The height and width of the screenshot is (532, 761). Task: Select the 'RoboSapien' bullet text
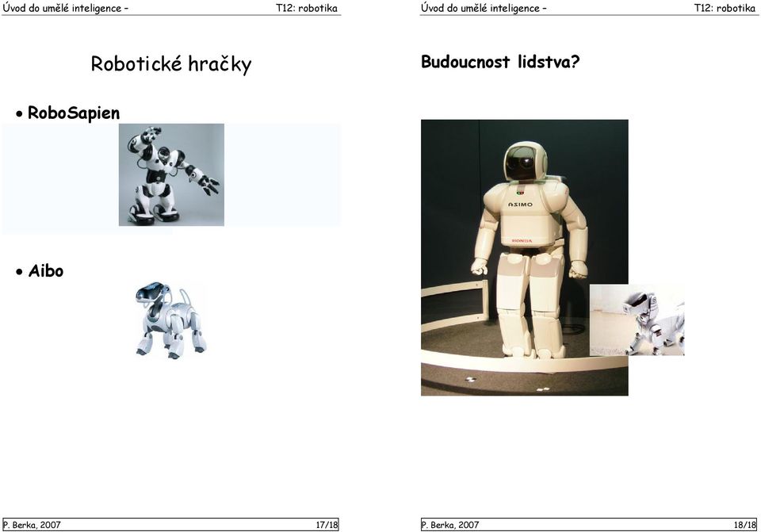(74, 113)
